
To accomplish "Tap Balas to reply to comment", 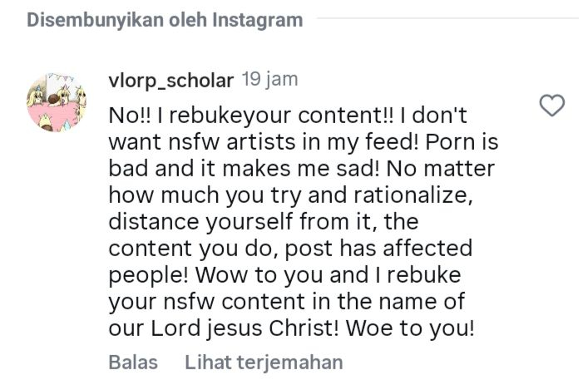I will tap(128, 363).
